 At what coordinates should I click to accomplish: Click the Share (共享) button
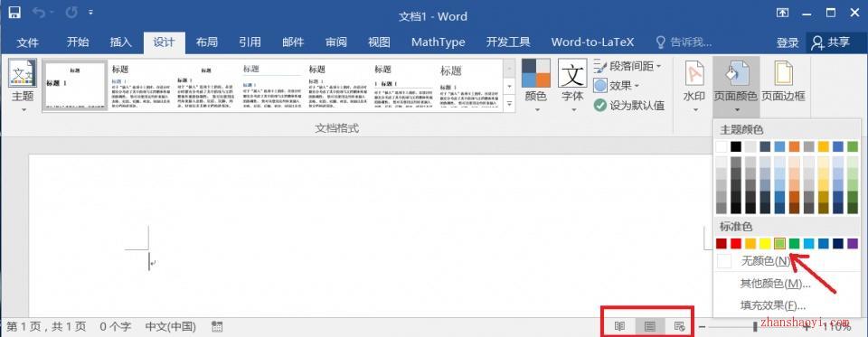[830, 42]
